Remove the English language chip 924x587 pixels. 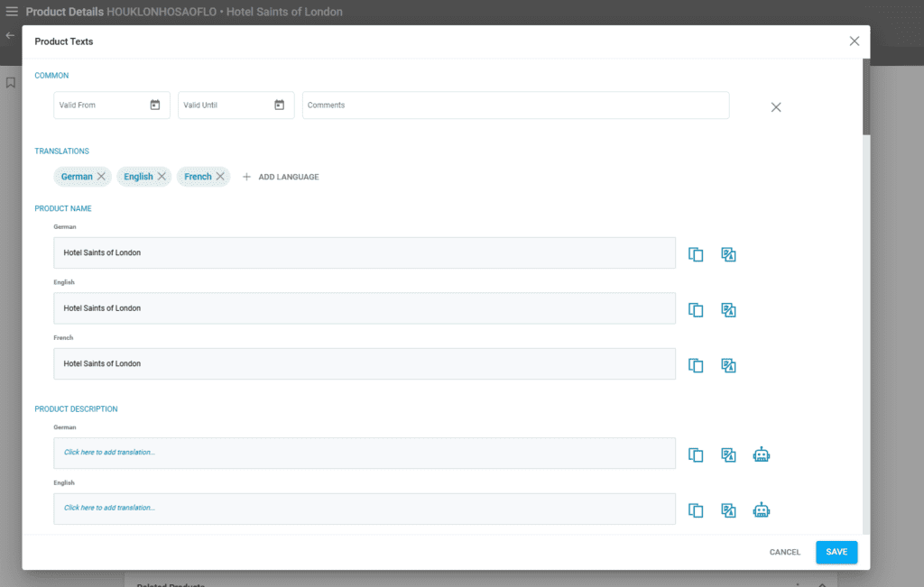pos(162,177)
